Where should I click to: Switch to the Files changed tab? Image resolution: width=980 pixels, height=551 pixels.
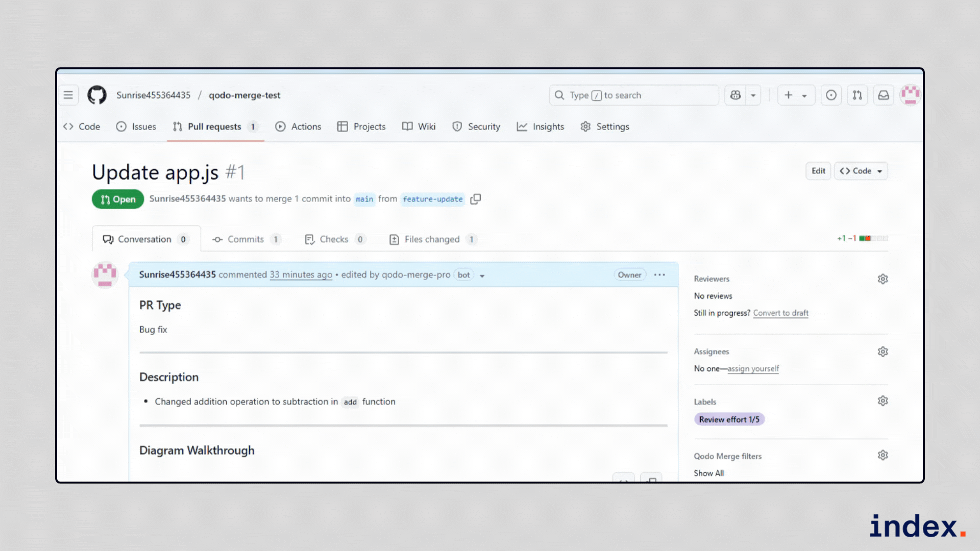[432, 239]
